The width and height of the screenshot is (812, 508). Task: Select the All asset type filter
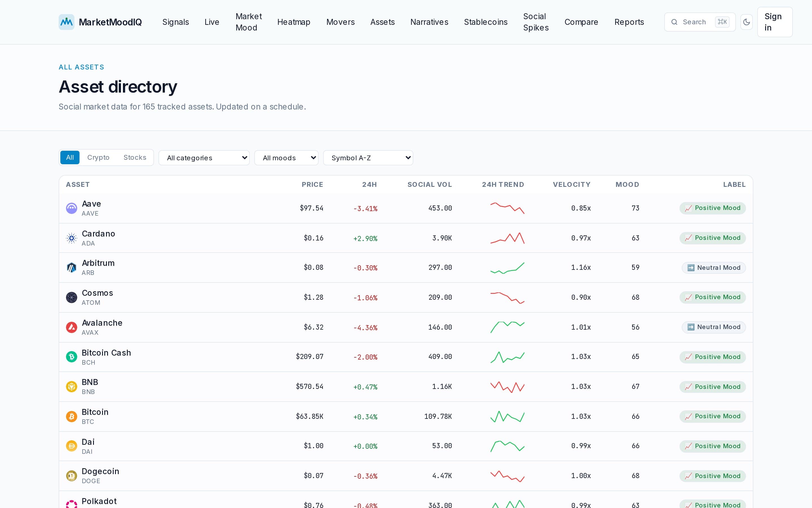(70, 157)
